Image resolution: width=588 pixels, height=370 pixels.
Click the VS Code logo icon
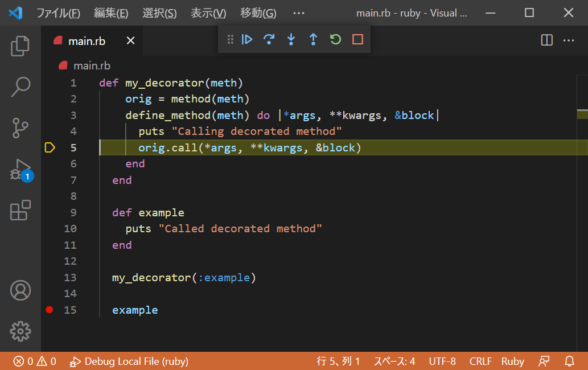pyautogui.click(x=15, y=13)
